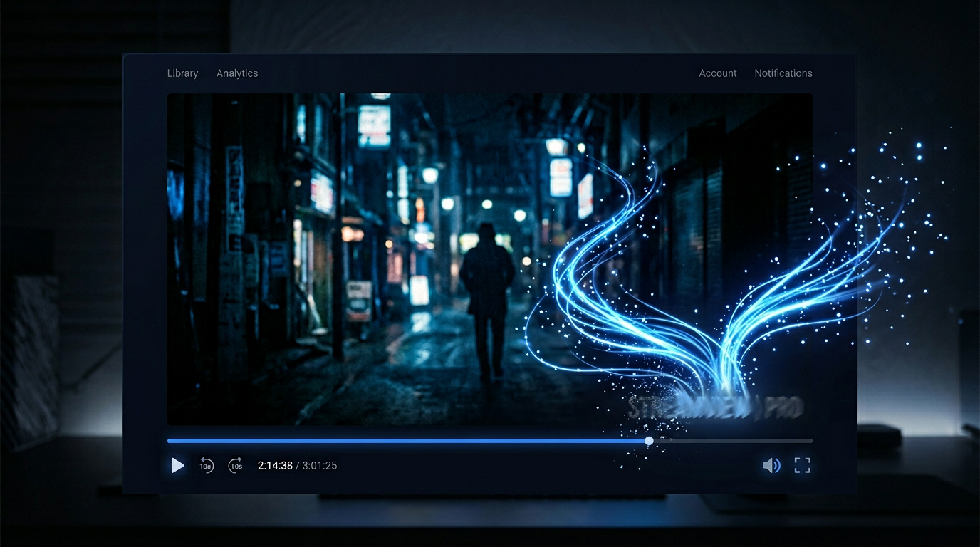
Task: Skip forward 10 seconds
Action: [236, 466]
